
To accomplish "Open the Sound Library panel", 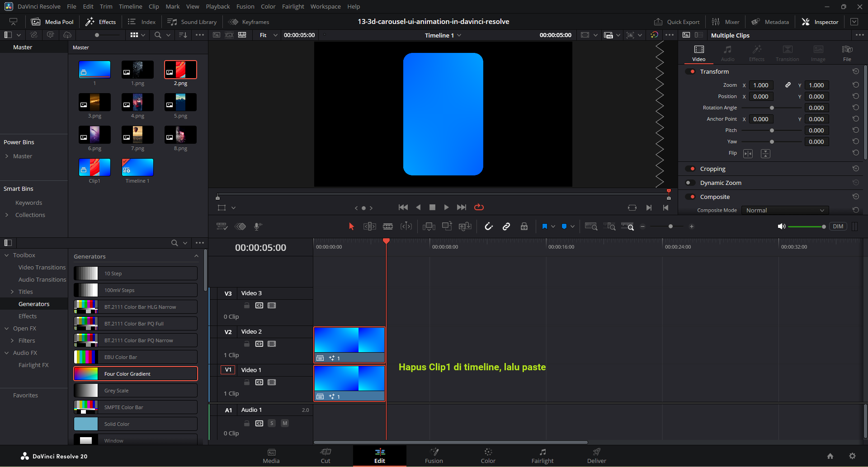I will click(192, 22).
